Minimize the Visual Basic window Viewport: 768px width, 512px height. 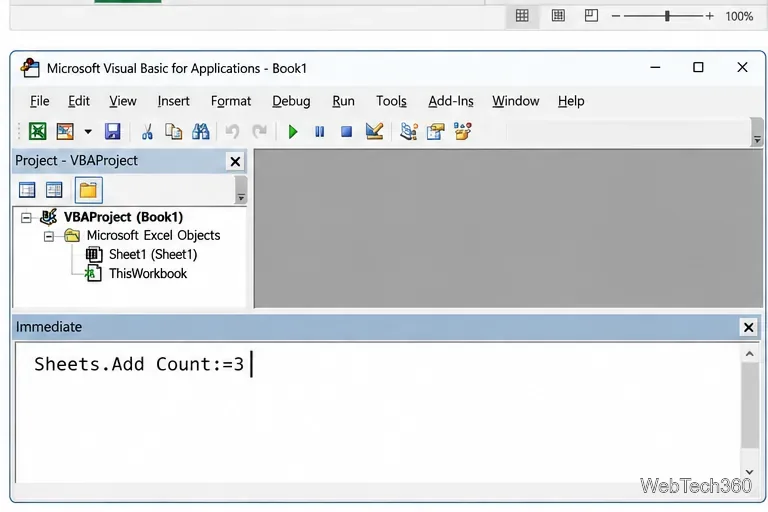pyautogui.click(x=655, y=67)
